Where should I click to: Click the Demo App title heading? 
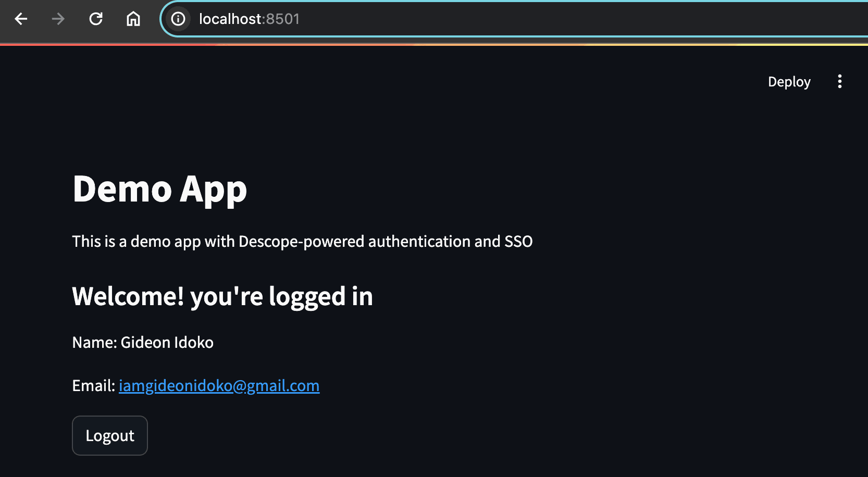pyautogui.click(x=159, y=189)
